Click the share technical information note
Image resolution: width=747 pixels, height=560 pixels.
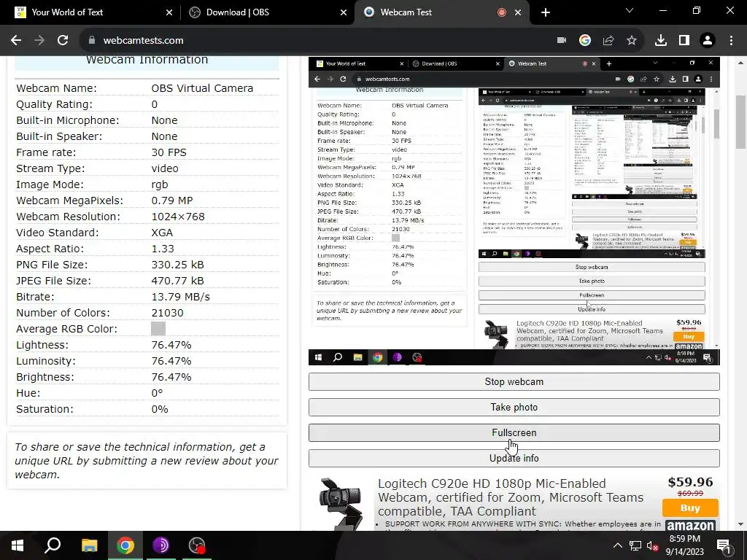[x=147, y=461]
